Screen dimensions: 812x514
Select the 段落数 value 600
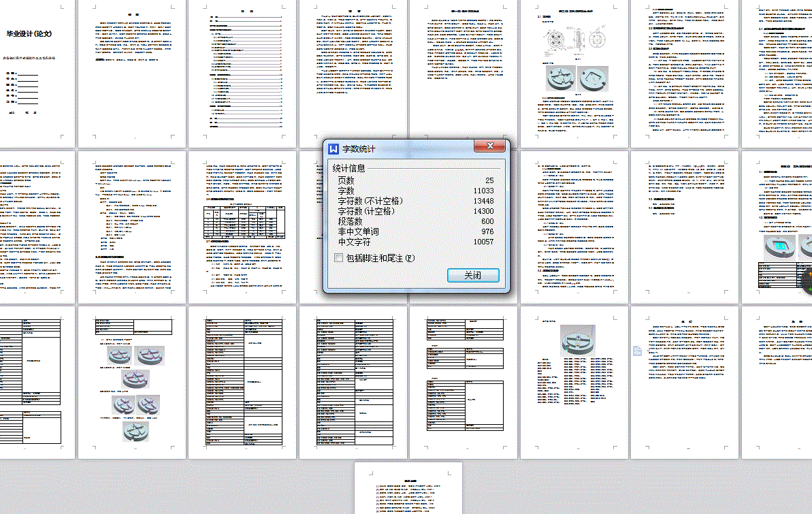coord(487,221)
